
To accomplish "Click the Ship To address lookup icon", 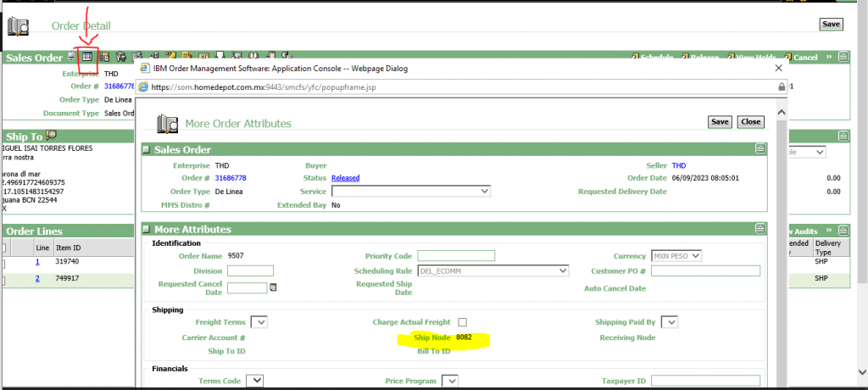I will [x=51, y=135].
